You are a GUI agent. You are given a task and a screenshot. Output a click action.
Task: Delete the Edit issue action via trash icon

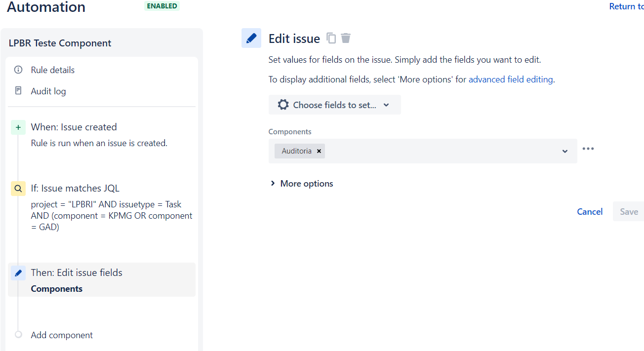click(x=346, y=38)
